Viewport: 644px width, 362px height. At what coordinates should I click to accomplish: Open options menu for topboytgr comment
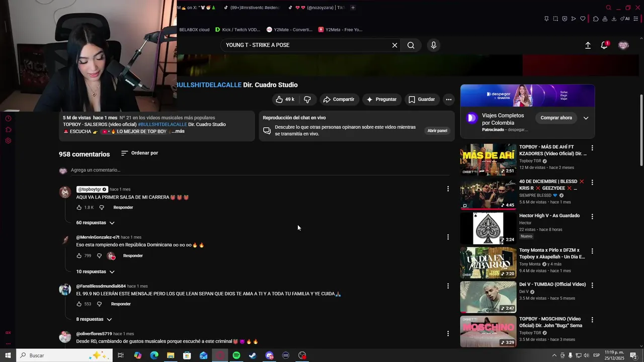coord(448,189)
